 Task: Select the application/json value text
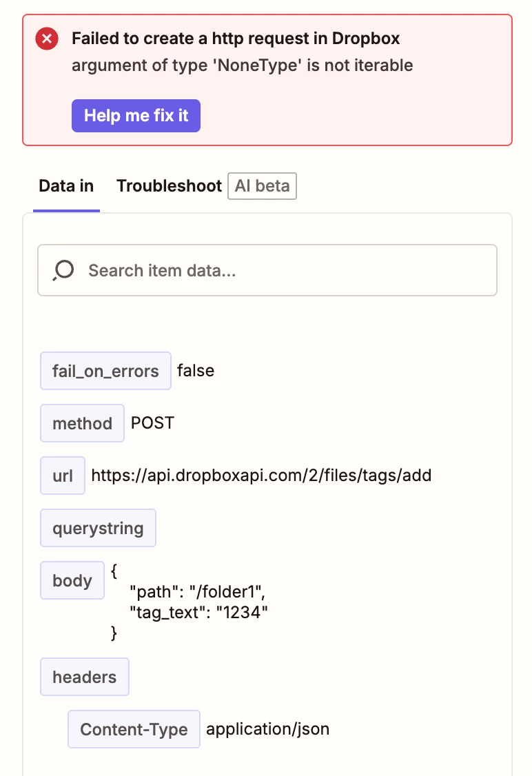point(268,729)
